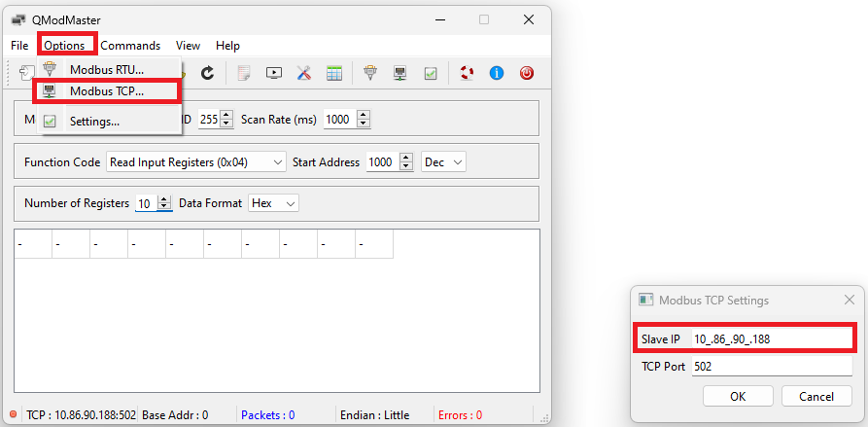Step up the Number of Registers spinner

(x=164, y=199)
